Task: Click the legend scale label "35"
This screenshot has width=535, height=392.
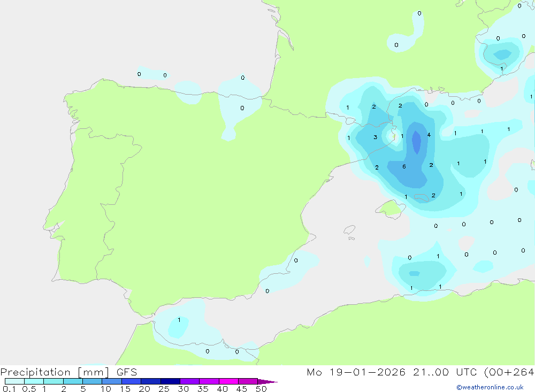Action: click(203, 389)
